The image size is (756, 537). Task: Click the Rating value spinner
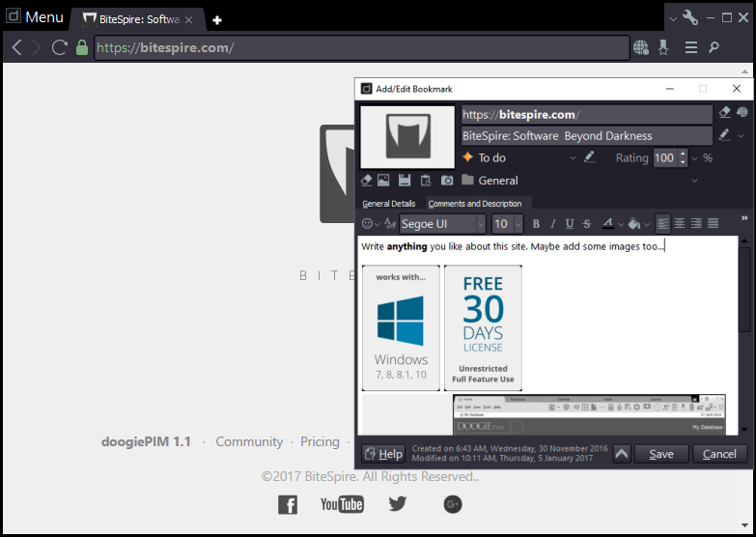pos(671,157)
